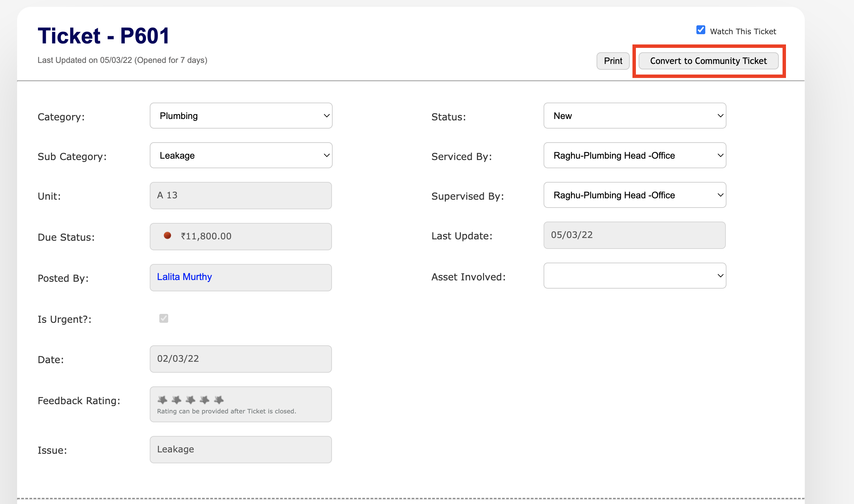854x504 pixels.
Task: Click the red due status indicator dot
Action: click(167, 236)
